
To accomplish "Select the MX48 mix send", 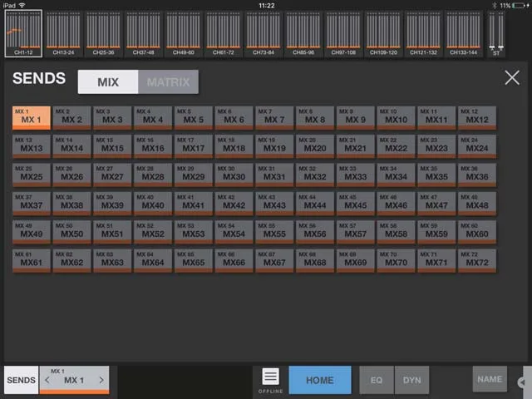I will (477, 203).
